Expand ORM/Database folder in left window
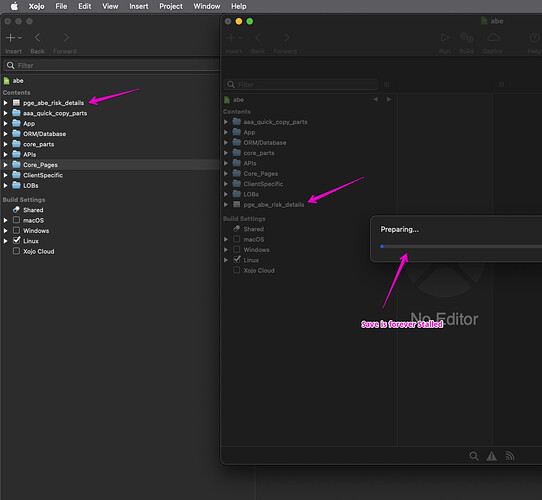The width and height of the screenshot is (542, 500). pos(6,134)
